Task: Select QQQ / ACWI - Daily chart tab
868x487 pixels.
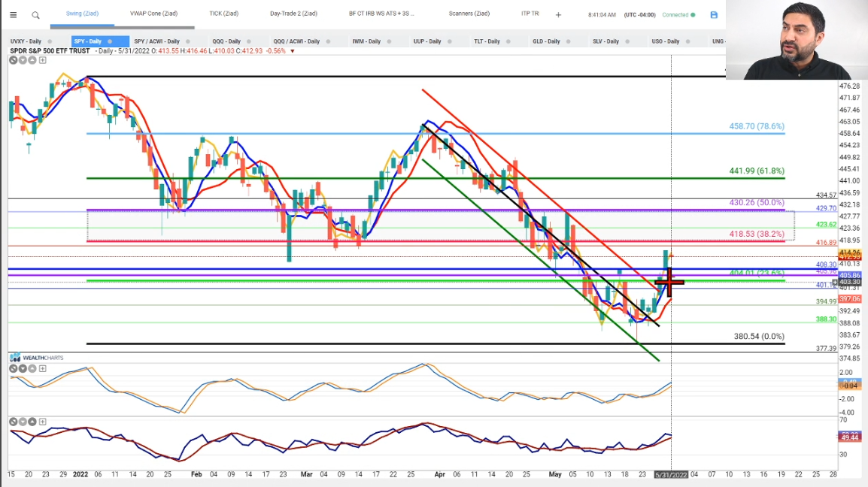Action: coord(296,41)
